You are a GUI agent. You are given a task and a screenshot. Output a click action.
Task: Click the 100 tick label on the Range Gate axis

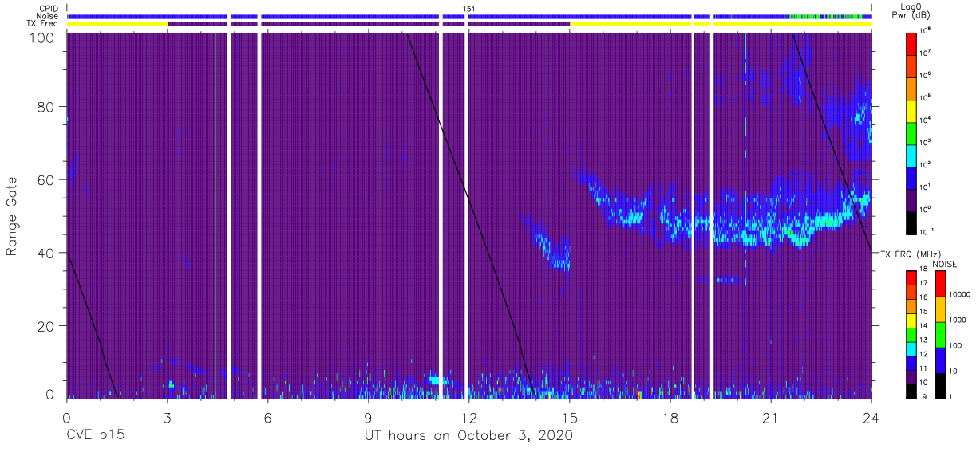pos(41,37)
